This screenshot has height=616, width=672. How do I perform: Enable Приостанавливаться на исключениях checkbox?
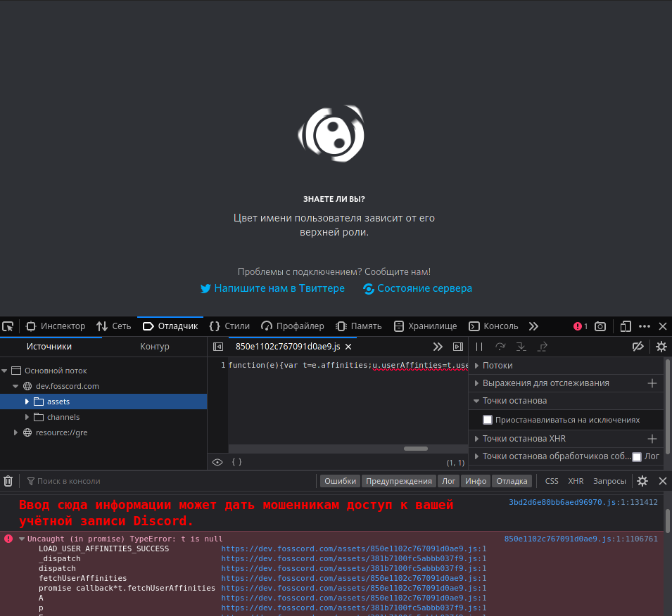pos(488,419)
